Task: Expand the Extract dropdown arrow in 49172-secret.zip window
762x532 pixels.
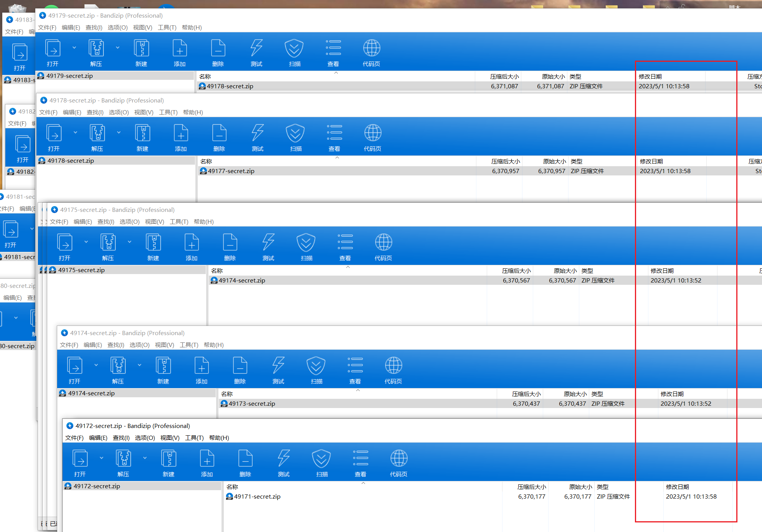Action: click(x=145, y=458)
